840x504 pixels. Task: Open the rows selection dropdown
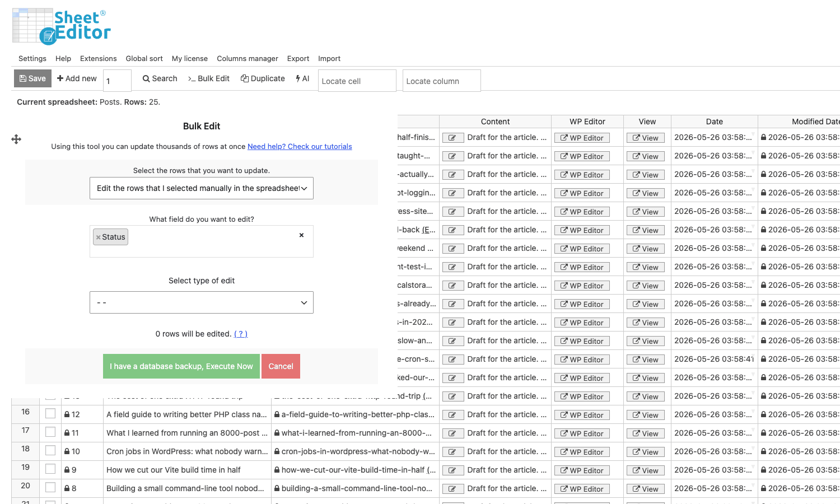(x=202, y=188)
